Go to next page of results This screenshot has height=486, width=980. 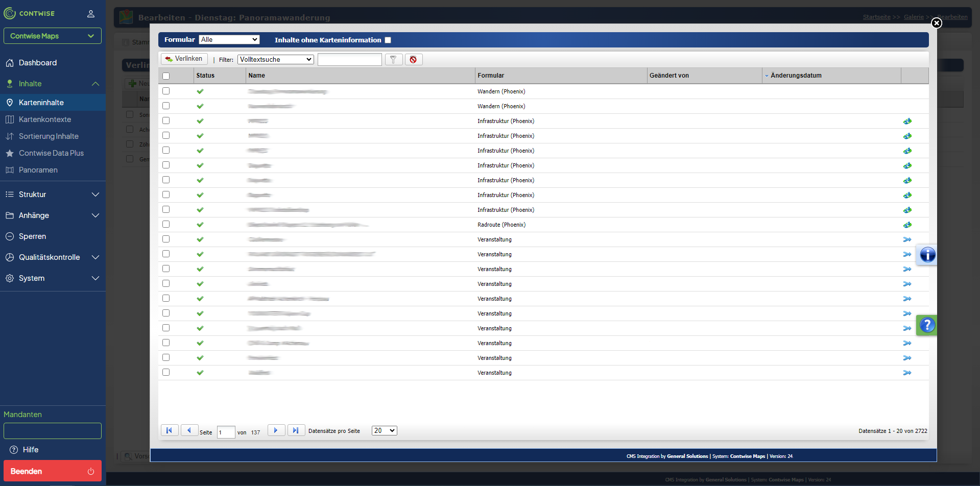(x=276, y=430)
